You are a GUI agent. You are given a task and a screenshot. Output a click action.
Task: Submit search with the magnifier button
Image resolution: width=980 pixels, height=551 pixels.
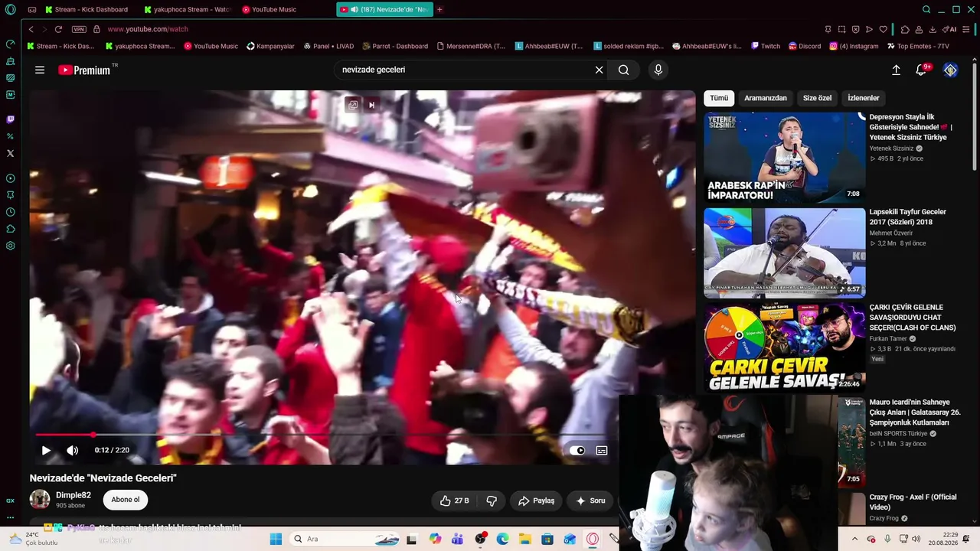[624, 70]
